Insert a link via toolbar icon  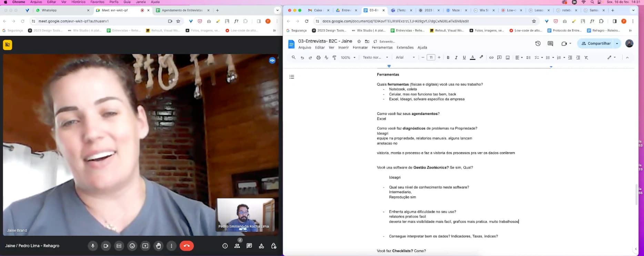point(491,58)
